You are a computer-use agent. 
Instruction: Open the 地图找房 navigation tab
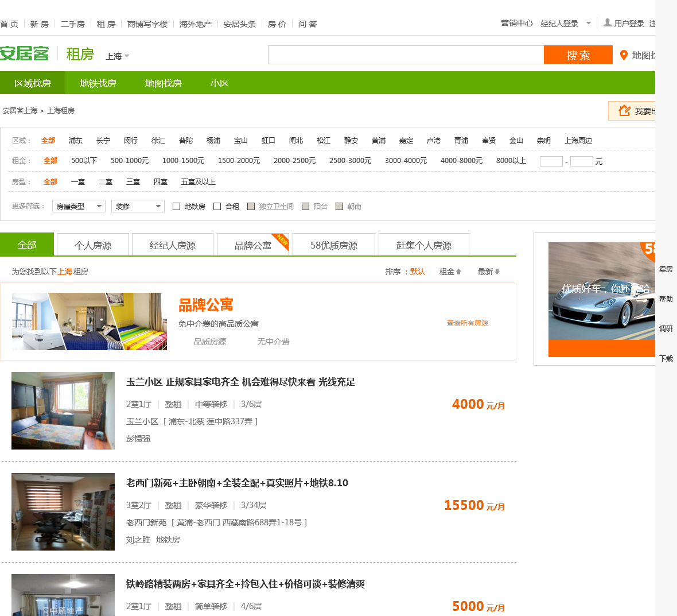(163, 83)
